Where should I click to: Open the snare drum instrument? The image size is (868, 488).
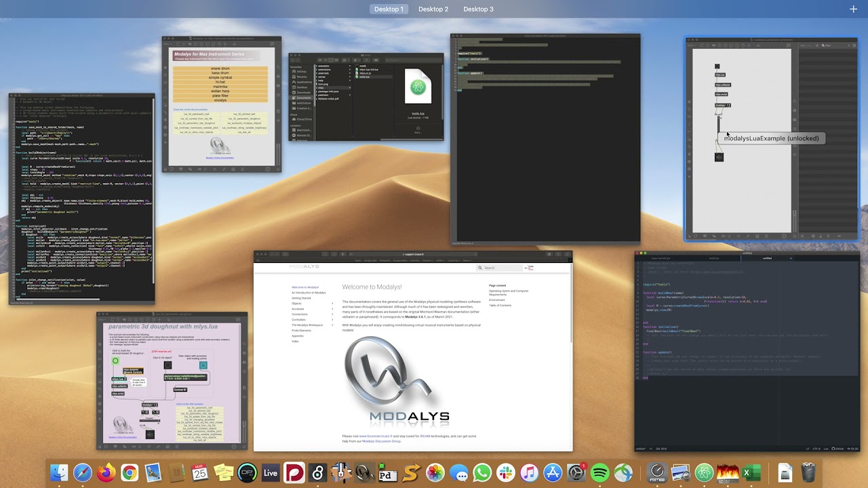point(220,68)
